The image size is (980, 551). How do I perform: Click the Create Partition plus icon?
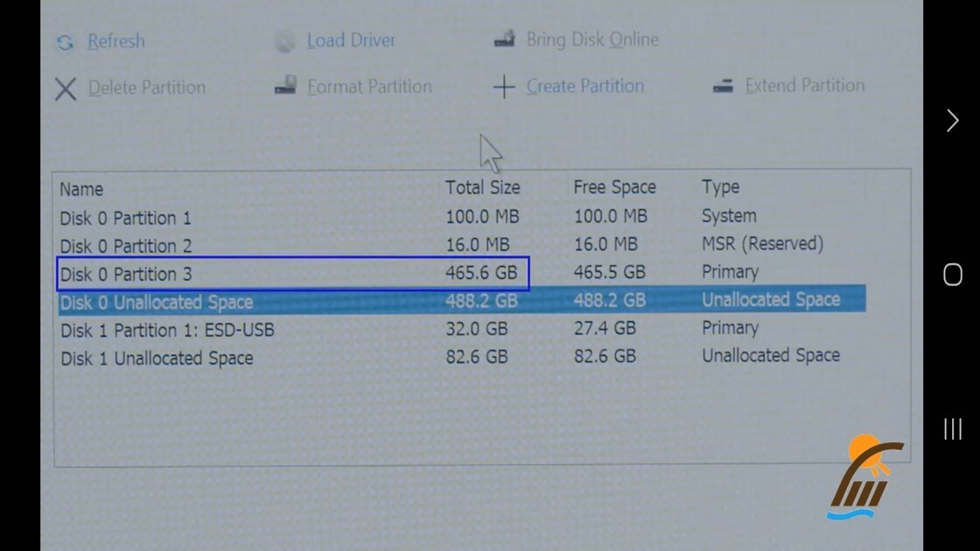tap(504, 87)
